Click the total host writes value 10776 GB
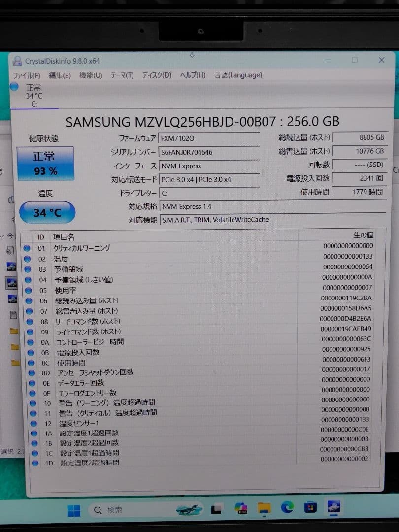 click(x=360, y=151)
